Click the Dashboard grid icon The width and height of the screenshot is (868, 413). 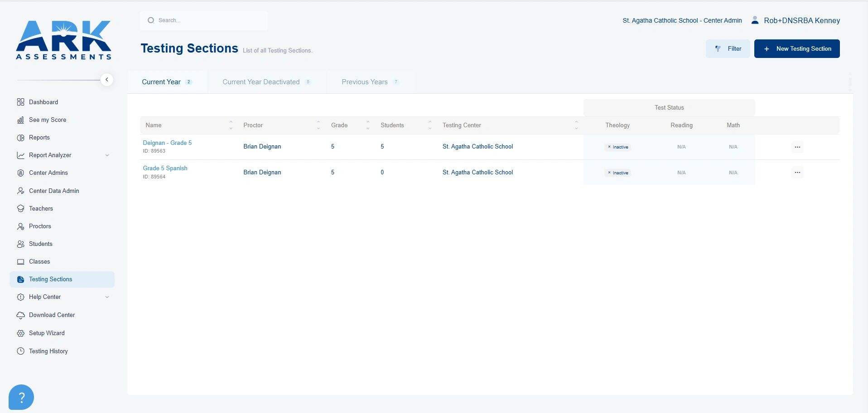[20, 102]
